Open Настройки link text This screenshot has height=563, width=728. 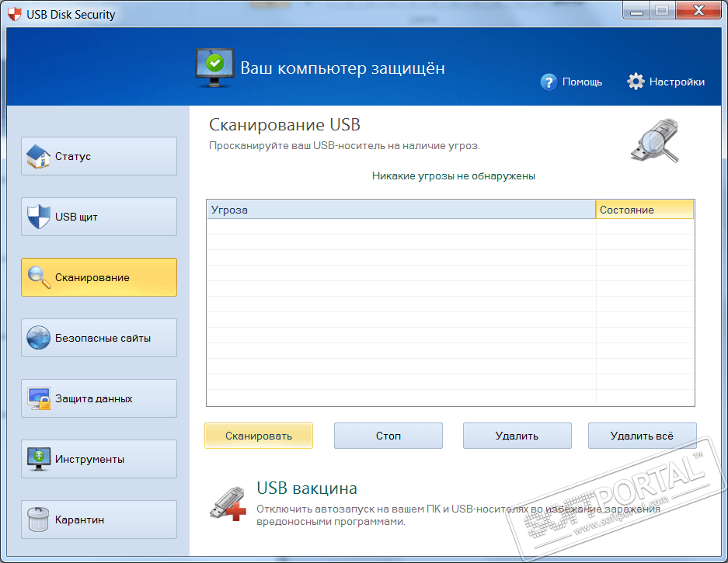click(677, 82)
